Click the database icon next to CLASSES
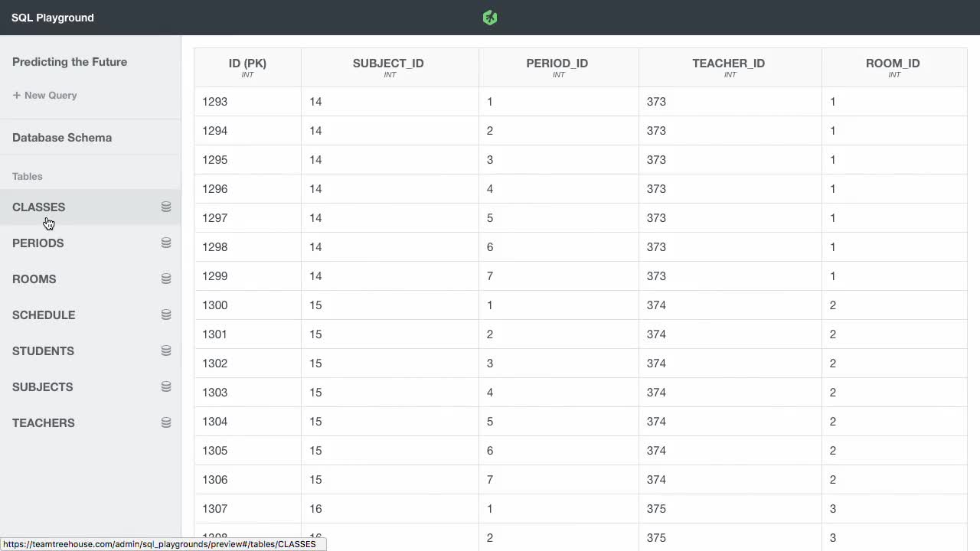 (x=165, y=207)
